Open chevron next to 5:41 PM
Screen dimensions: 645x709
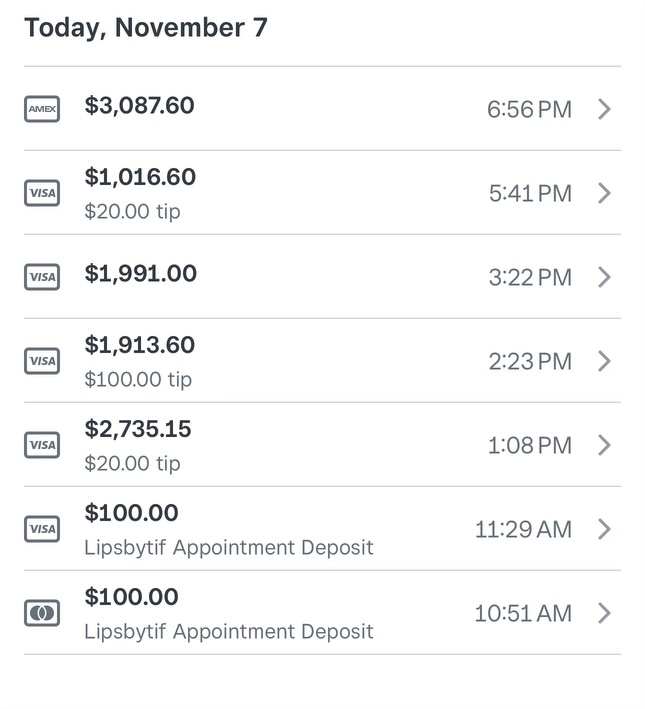[x=604, y=193]
